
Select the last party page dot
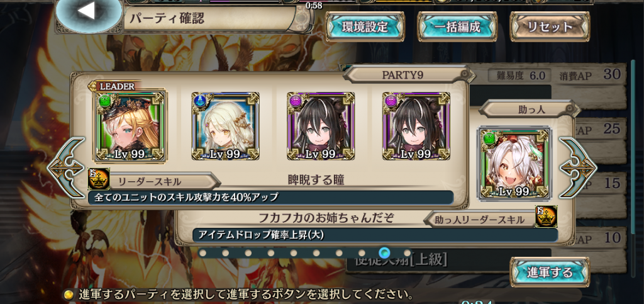407,252
